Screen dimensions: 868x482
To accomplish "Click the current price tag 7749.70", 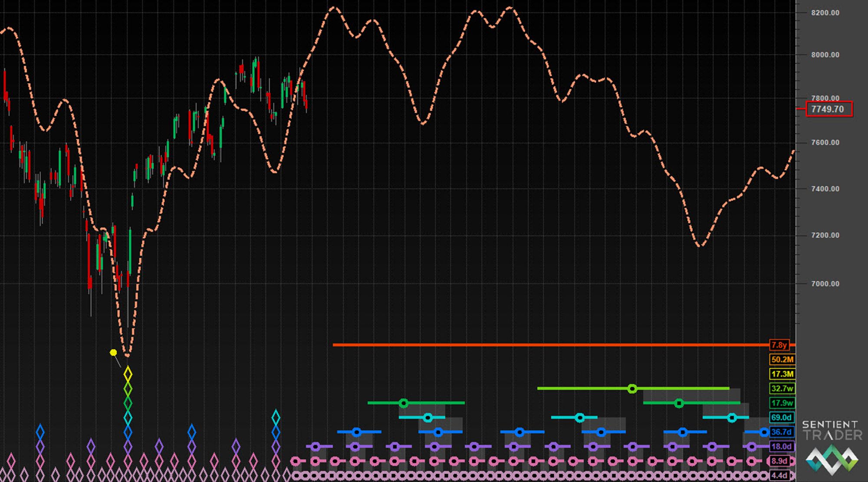I will (829, 109).
